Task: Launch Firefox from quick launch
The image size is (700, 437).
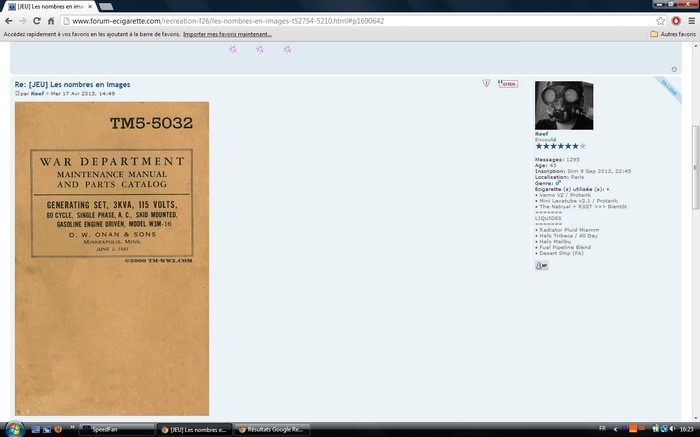Action: click(58, 429)
